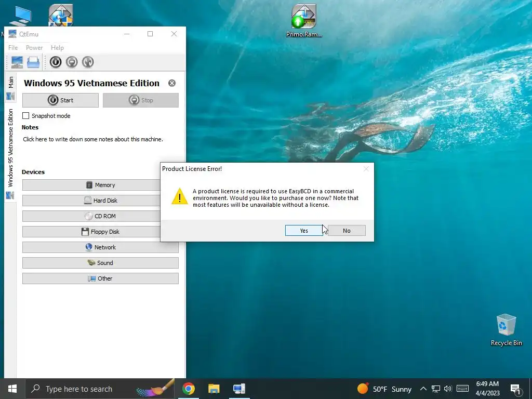Click the notes field to write machine notes

point(93,139)
